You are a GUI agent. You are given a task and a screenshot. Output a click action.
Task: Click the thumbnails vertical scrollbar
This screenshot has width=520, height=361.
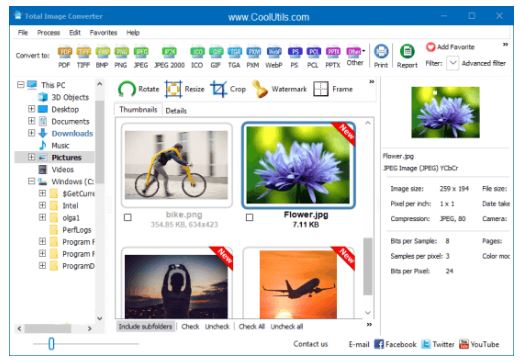(x=368, y=266)
